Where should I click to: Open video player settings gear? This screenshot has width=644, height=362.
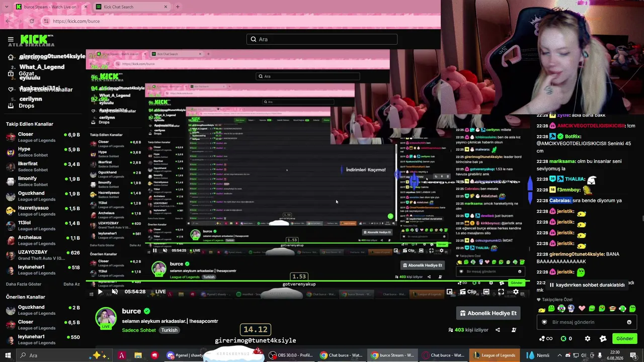[x=516, y=292]
